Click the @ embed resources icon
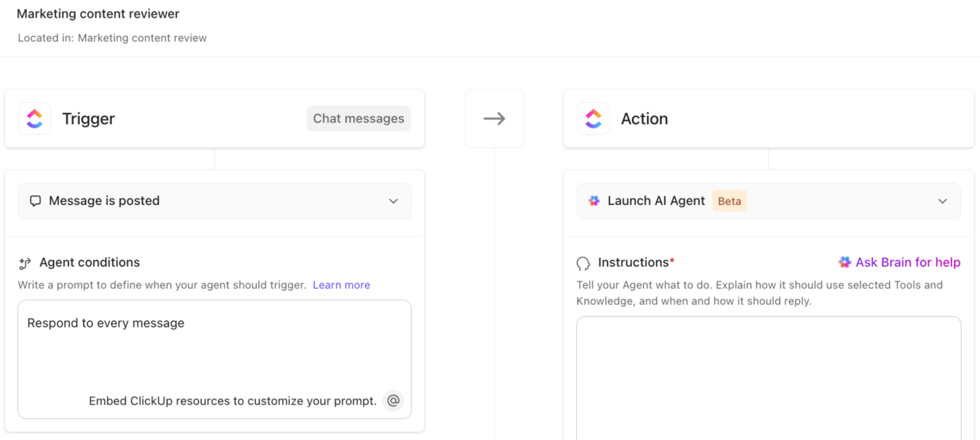Image resolution: width=980 pixels, height=440 pixels. point(393,401)
